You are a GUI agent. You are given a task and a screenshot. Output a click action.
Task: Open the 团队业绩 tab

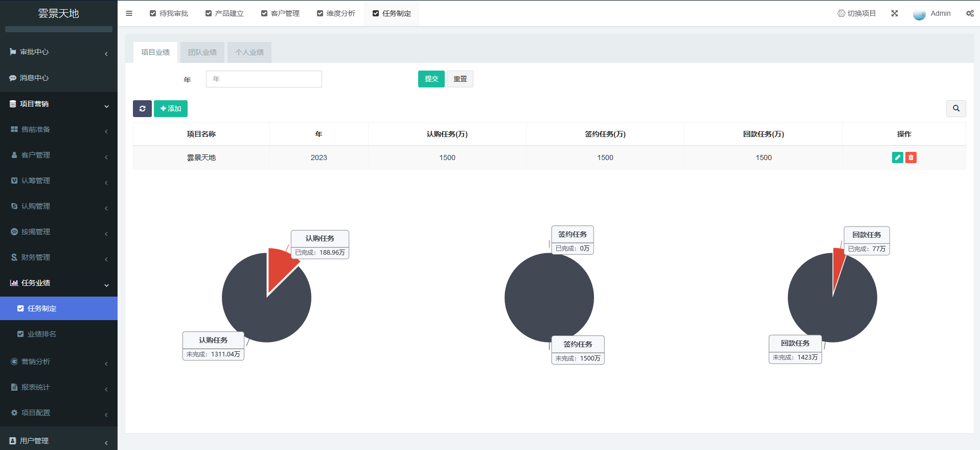(x=202, y=52)
